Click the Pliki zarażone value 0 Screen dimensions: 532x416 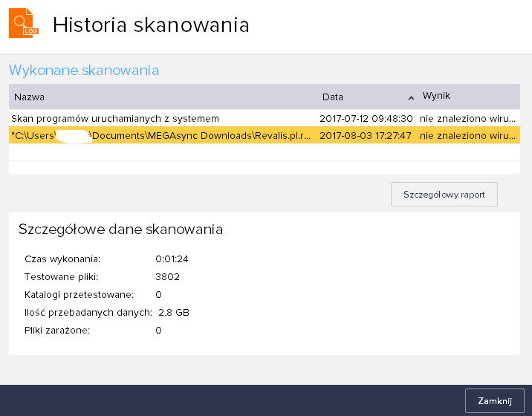(158, 330)
